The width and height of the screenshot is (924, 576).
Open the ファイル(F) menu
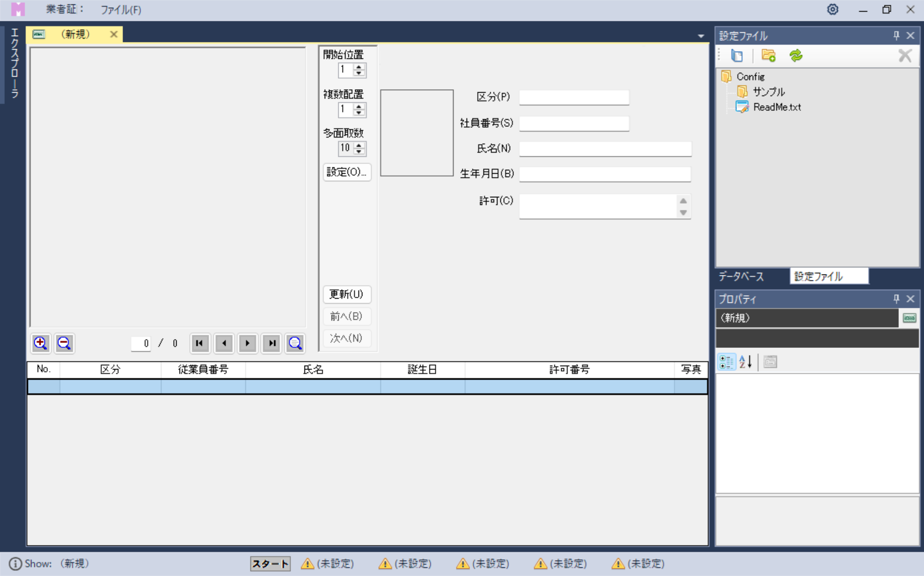point(121,10)
